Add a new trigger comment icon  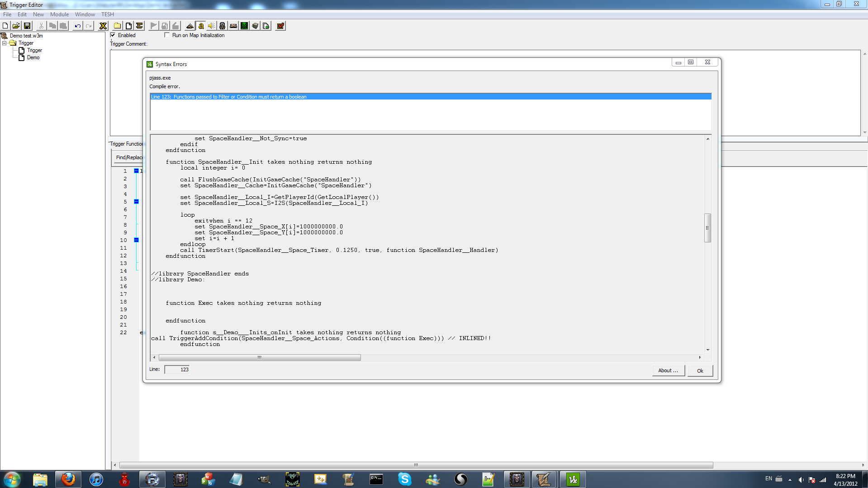pyautogui.click(x=139, y=26)
